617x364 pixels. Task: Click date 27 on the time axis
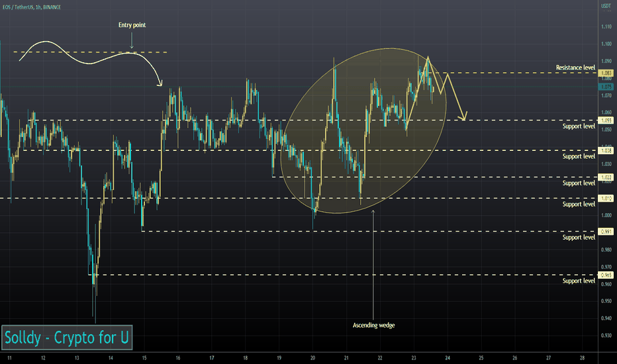point(549,358)
